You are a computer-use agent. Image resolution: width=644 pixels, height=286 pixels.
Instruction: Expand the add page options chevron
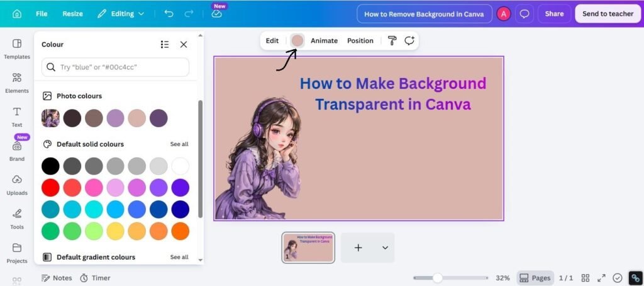pyautogui.click(x=385, y=248)
